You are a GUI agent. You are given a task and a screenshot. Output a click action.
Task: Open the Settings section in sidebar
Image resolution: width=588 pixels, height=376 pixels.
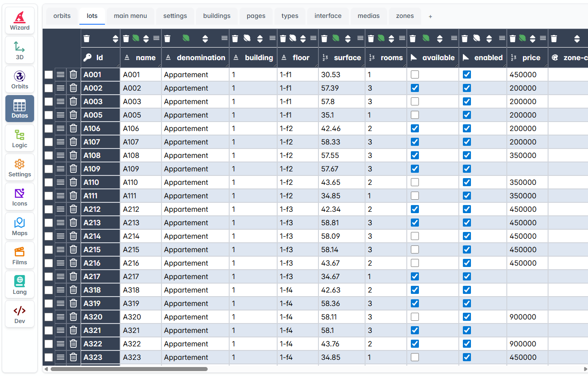tap(20, 168)
